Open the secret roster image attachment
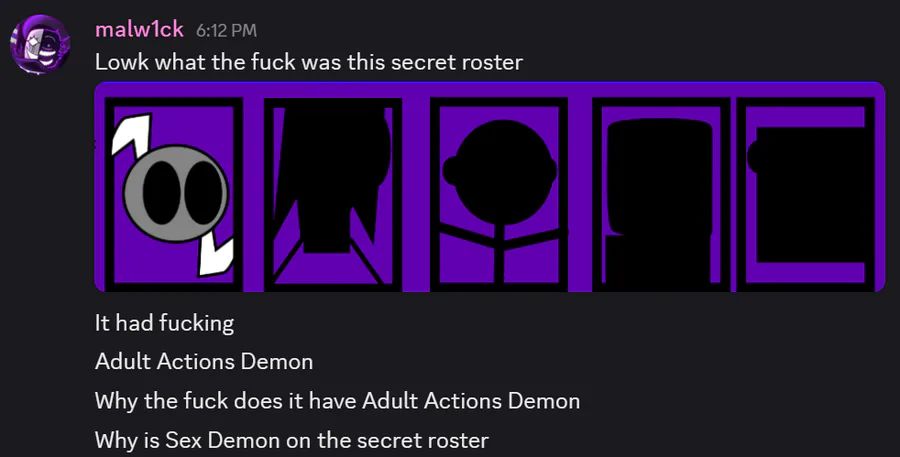The height and width of the screenshot is (457, 900). click(x=490, y=187)
